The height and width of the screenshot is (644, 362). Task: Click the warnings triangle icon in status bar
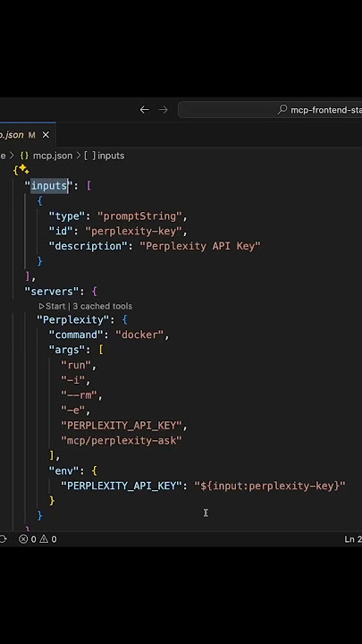[44, 538]
